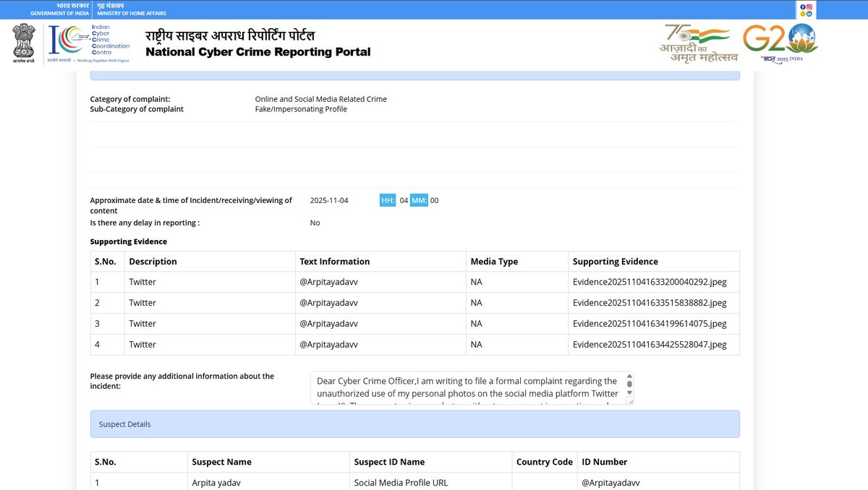The width and height of the screenshot is (868, 490).
Task: Open the LinkedIn social media icon
Action: click(809, 14)
